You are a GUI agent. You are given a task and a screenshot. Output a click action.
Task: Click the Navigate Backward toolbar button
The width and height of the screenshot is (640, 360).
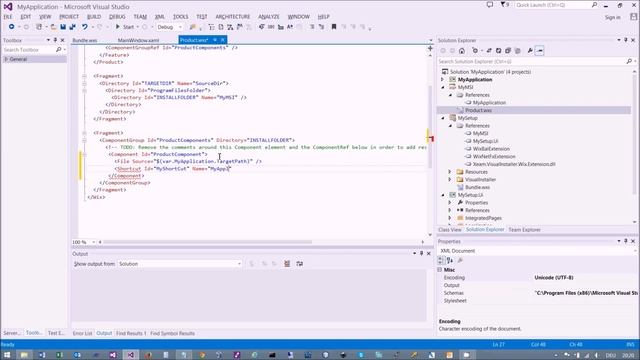tap(11, 27)
